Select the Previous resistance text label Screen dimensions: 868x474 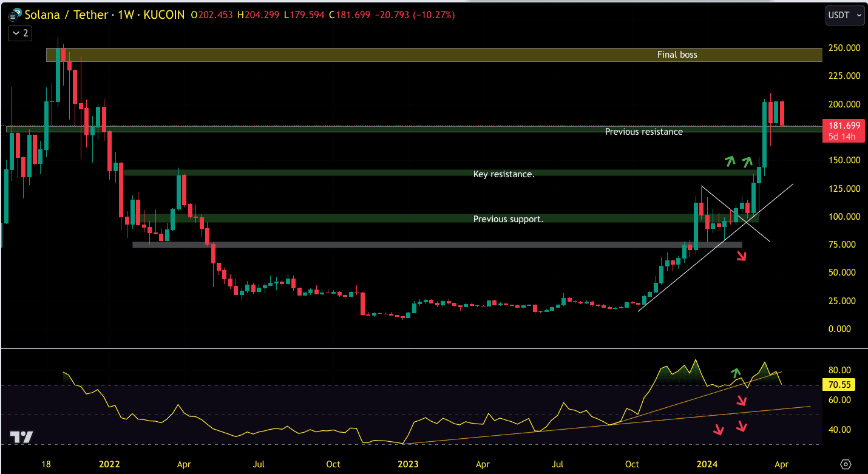click(x=644, y=132)
